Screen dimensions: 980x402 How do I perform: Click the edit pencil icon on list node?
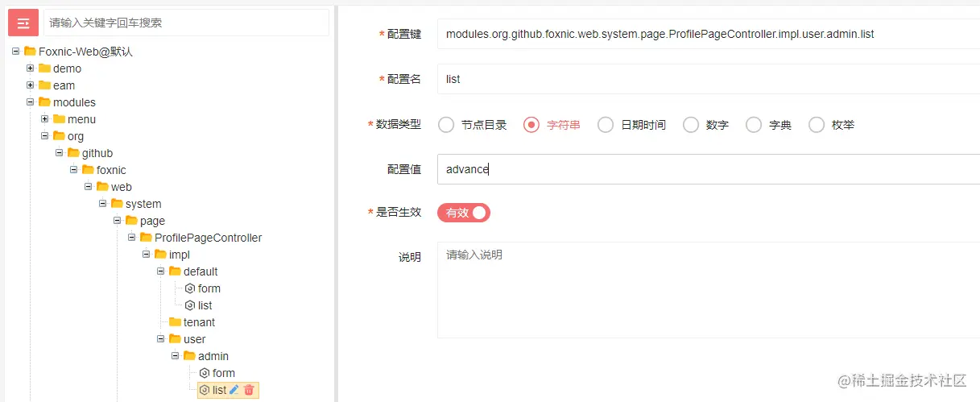pos(234,390)
